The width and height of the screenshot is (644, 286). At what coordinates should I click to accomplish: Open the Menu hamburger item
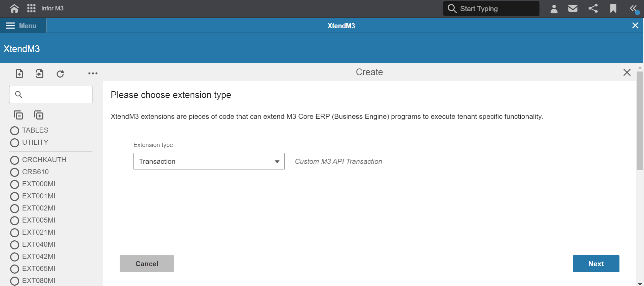coord(21,26)
